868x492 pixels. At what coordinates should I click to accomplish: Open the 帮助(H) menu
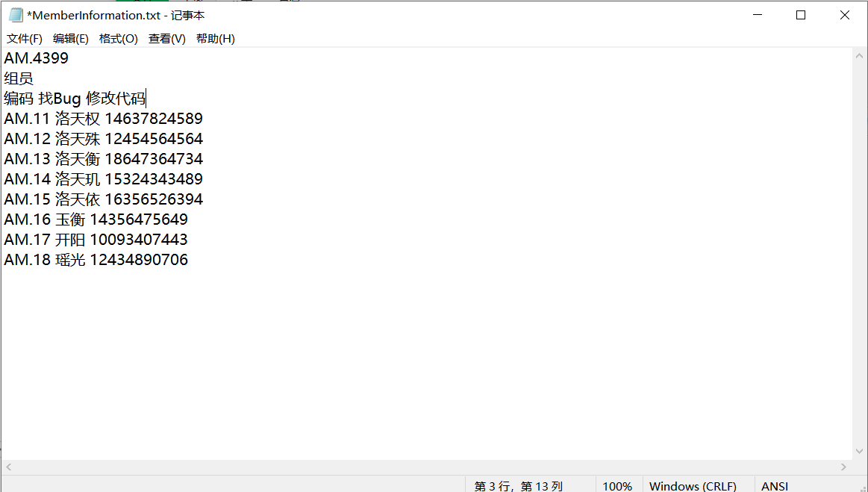(x=216, y=39)
